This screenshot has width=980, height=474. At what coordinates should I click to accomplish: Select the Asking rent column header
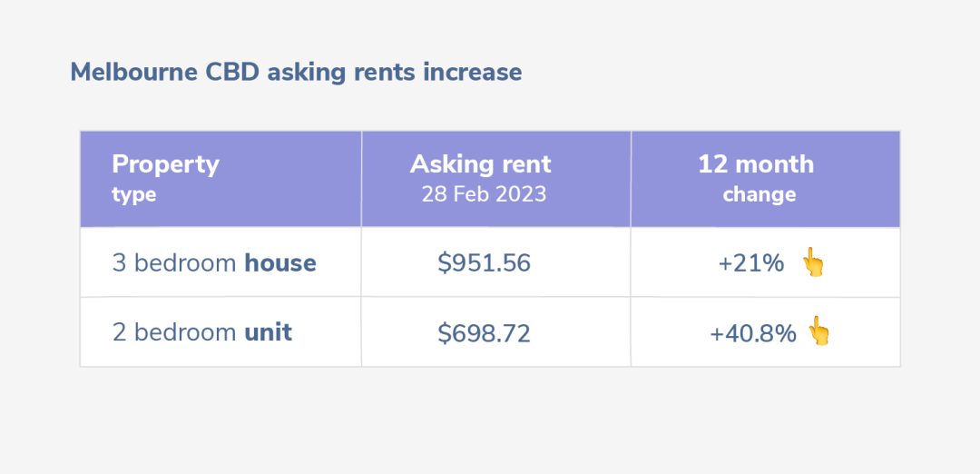496,179
